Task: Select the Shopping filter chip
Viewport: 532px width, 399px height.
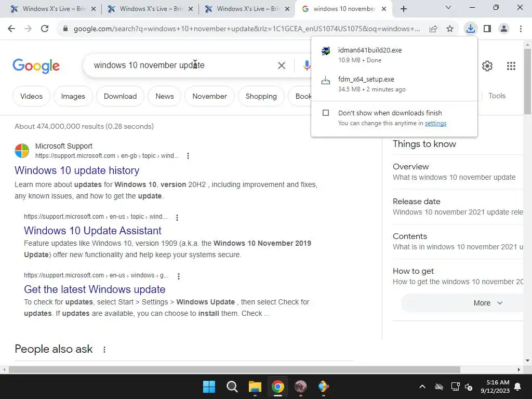Action: pos(261,96)
